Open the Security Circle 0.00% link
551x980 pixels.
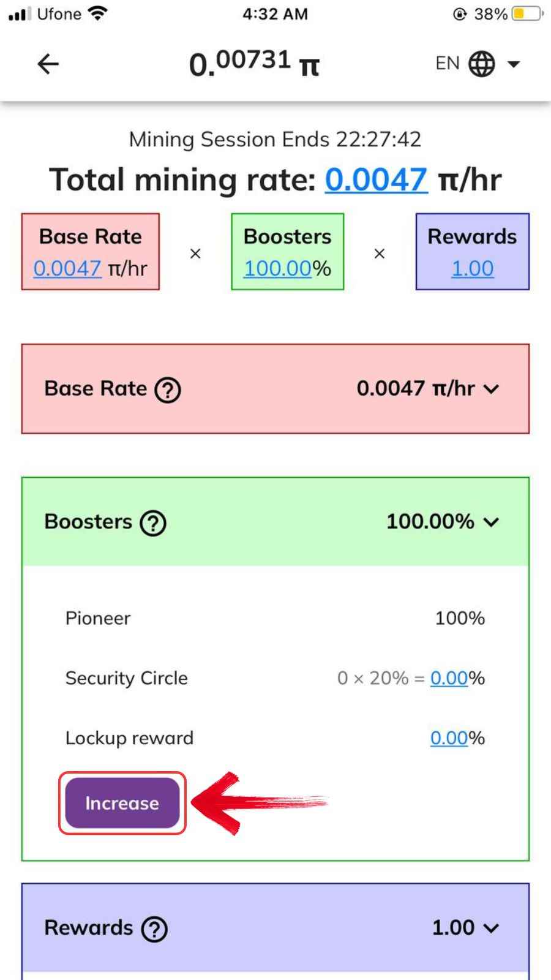[x=449, y=678]
